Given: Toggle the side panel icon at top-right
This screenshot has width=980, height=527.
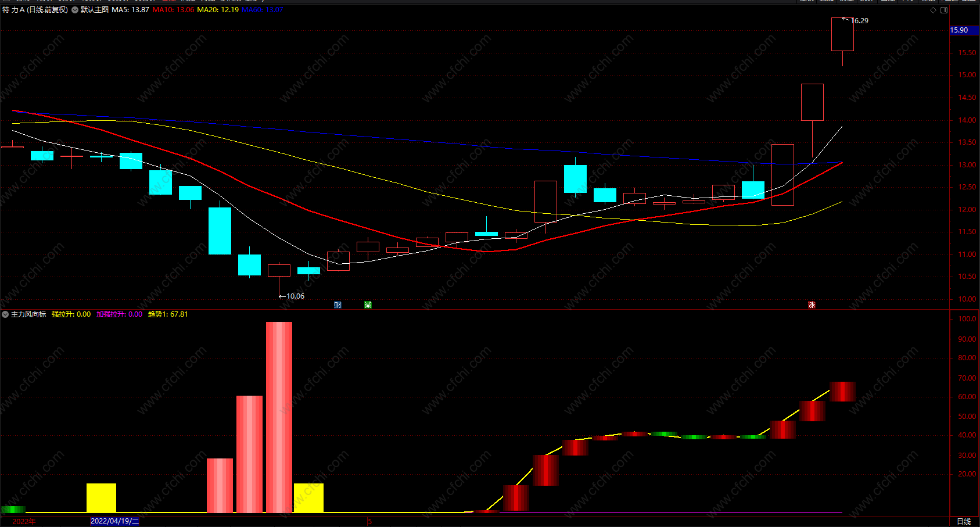Looking at the screenshot, I should coord(944,10).
